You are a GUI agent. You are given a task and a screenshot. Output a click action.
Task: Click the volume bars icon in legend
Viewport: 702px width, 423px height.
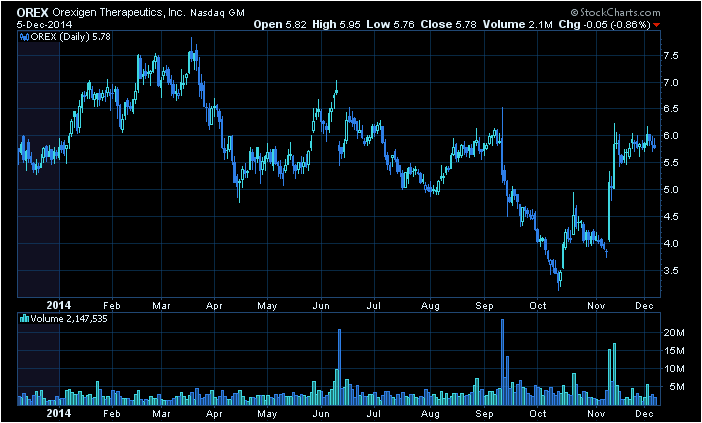[x=25, y=319]
